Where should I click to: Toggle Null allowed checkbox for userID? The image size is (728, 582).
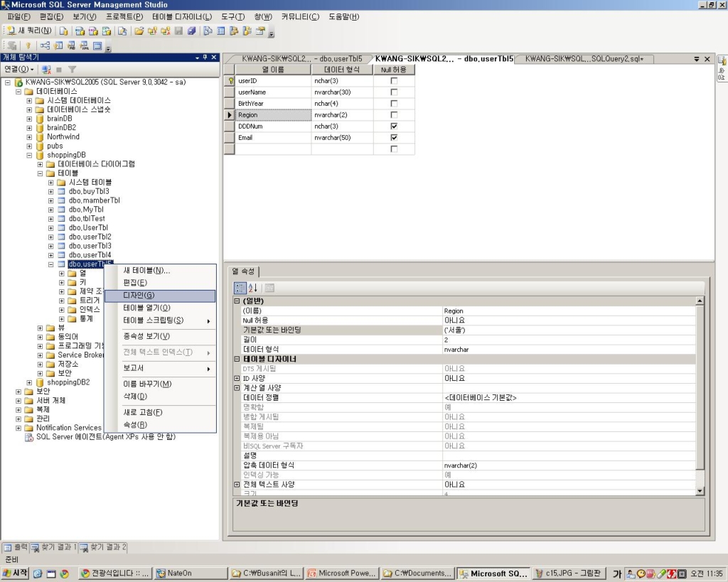[394, 81]
